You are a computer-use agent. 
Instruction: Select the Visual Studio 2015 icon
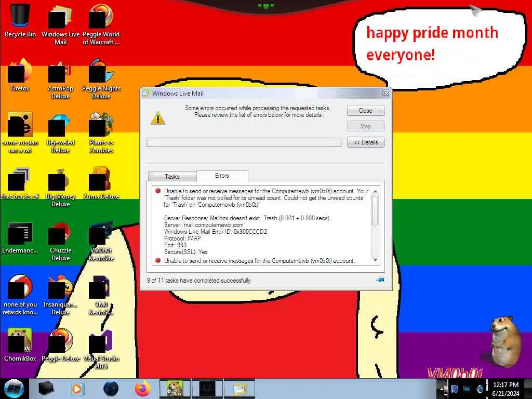[101, 349]
